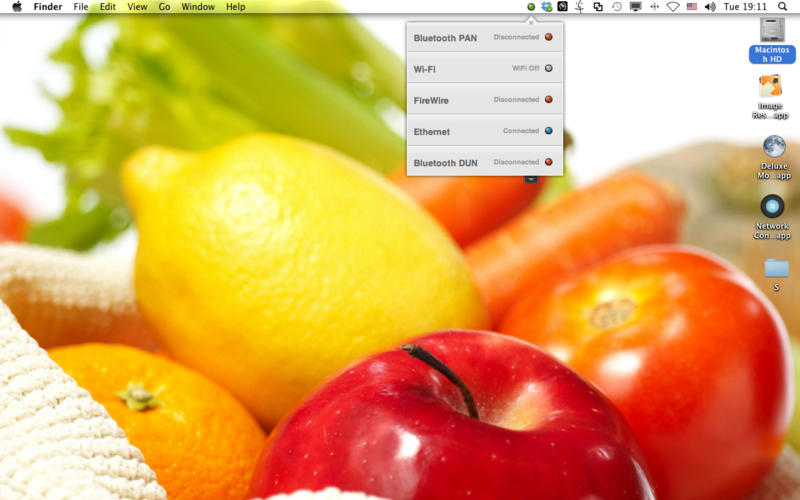Screen dimensions: 800x500
Task: Toggle the Wi-Fi gray status light
Action: [548, 68]
